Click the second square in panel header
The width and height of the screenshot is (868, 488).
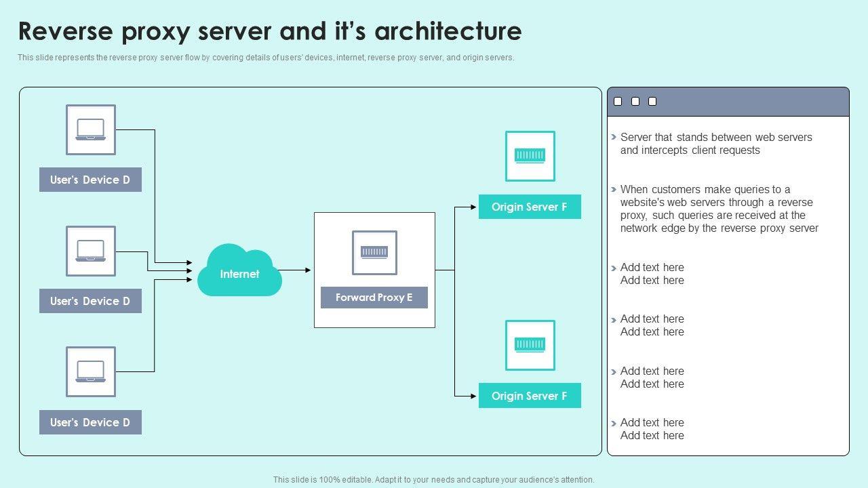[635, 102]
